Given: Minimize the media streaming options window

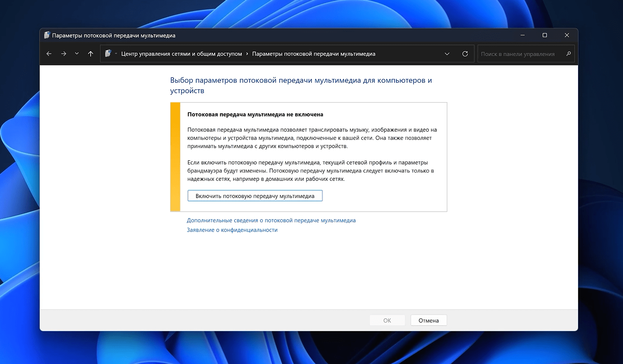Looking at the screenshot, I should (x=522, y=35).
